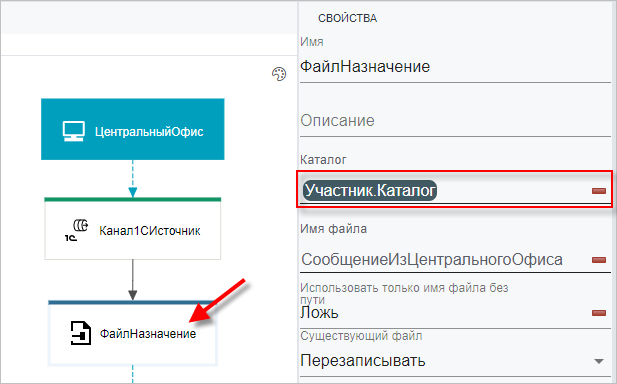Viewport: 617px width, 384px height.
Task: Clear Каталог value with red minus icon
Action: coord(599,191)
